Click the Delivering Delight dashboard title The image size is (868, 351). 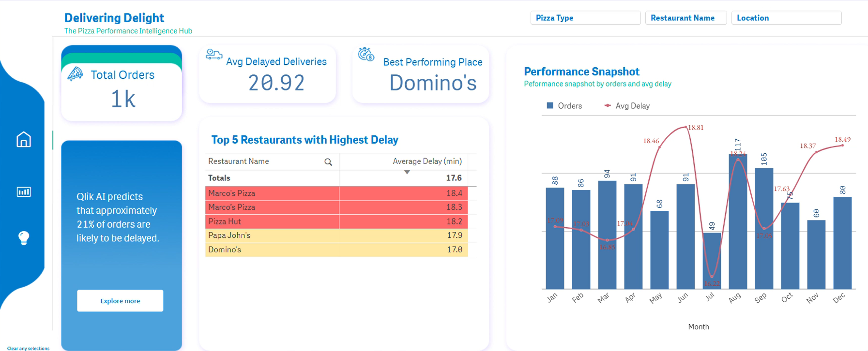[114, 18]
